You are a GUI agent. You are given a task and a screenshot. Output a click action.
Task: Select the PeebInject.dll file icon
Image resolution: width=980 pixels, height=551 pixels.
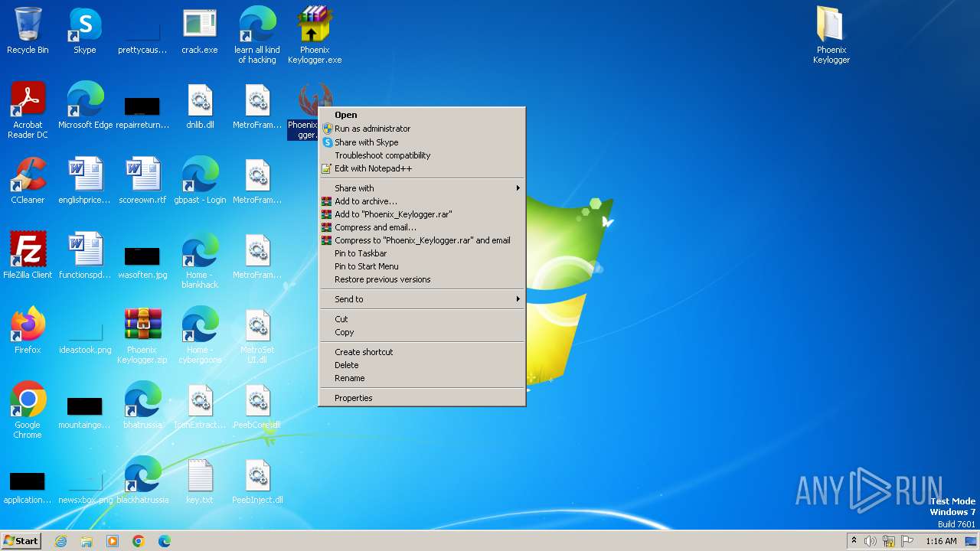[x=257, y=481]
